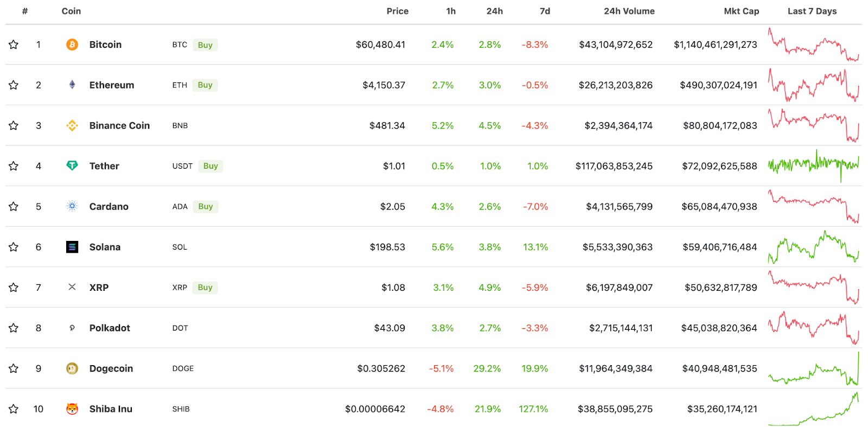This screenshot has width=868, height=427.
Task: Click Bitcoin market cap $1,140,461,291,273
Action: [716, 44]
